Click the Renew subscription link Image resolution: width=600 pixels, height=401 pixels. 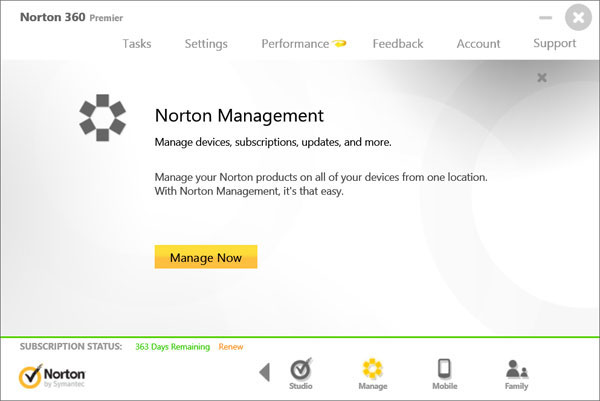[231, 347]
